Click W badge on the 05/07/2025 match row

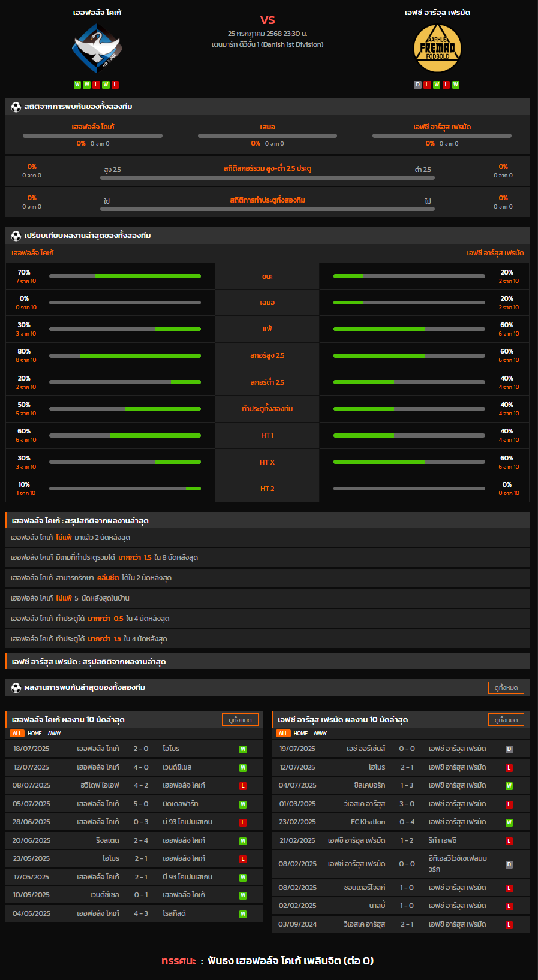[x=243, y=804]
